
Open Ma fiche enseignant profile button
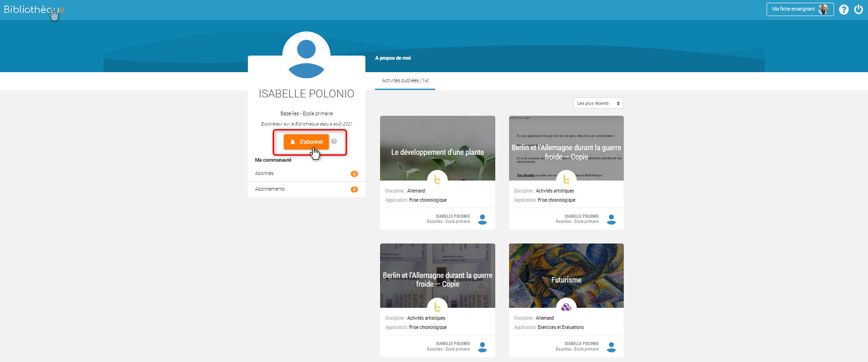(800, 9)
